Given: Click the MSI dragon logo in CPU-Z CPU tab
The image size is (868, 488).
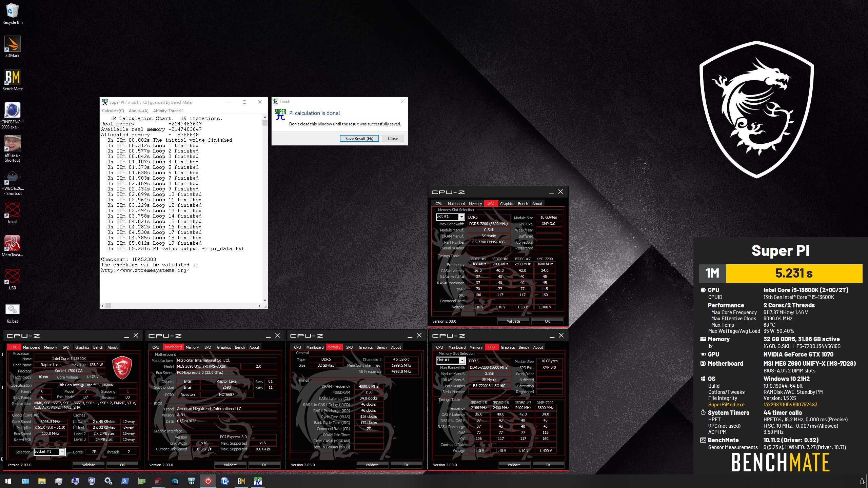Looking at the screenshot, I should click(x=122, y=367).
